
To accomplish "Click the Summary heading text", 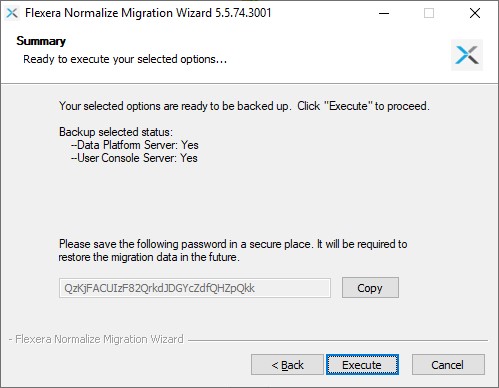I will pos(41,41).
